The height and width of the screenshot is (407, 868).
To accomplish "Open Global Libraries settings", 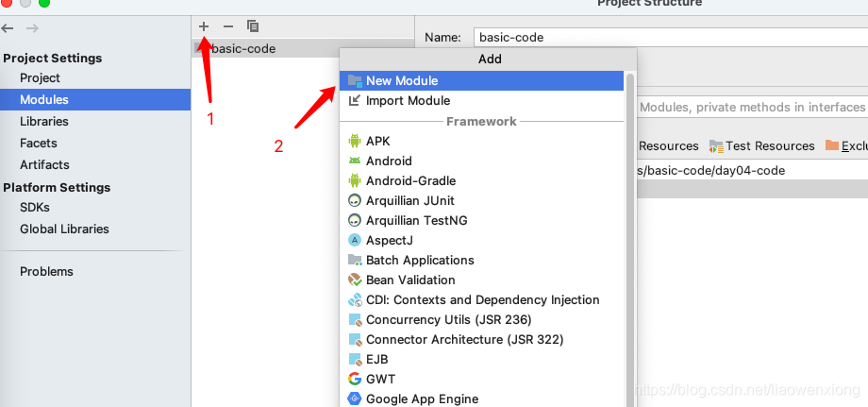I will pos(64,229).
